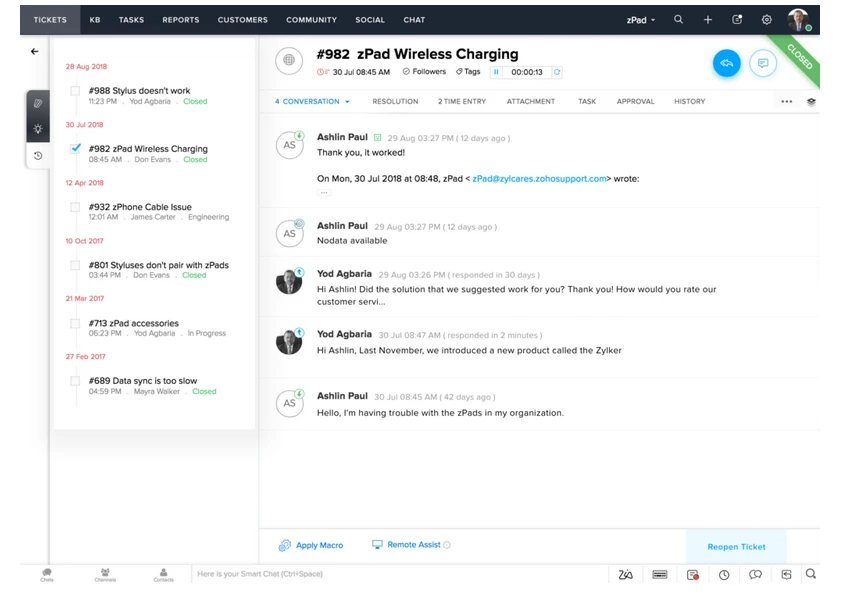Open the Customers tab
The height and width of the screenshot is (595, 860).
tap(242, 20)
